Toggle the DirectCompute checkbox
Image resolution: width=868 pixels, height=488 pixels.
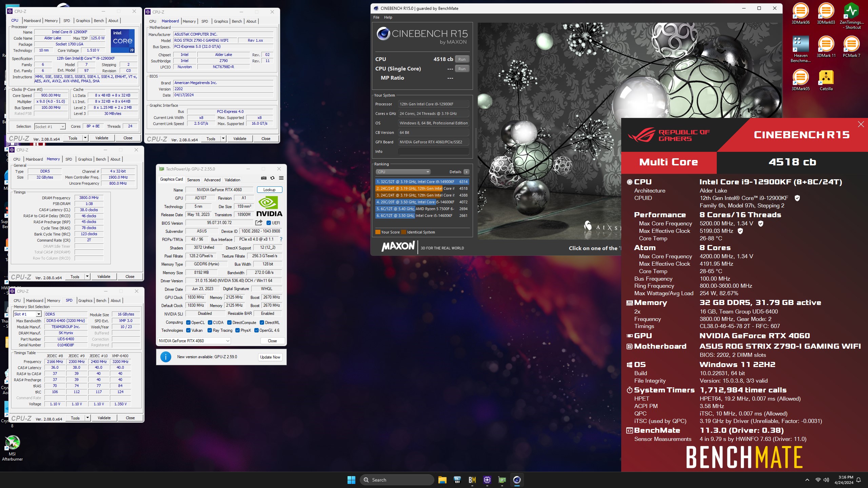[229, 323]
